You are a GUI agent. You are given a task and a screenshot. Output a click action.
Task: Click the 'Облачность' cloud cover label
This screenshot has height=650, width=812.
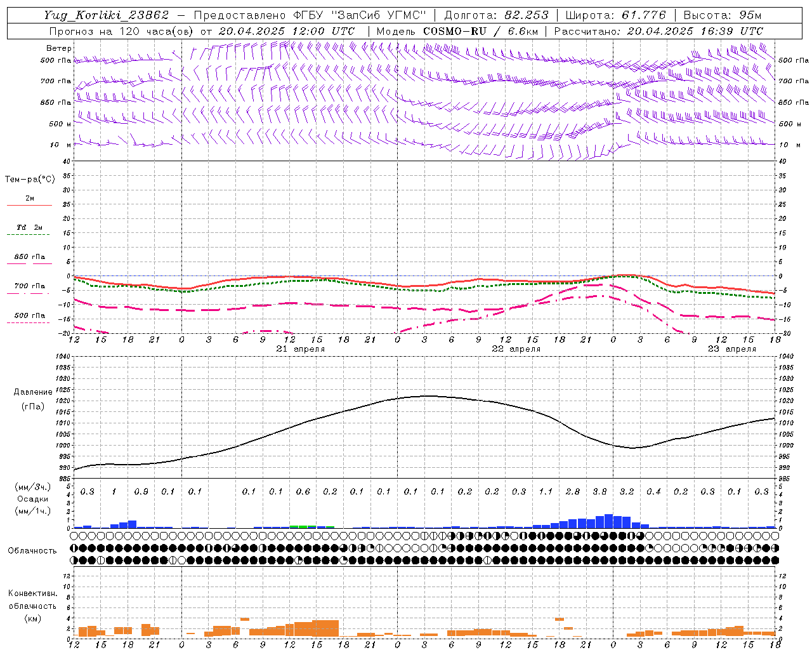coord(32,551)
